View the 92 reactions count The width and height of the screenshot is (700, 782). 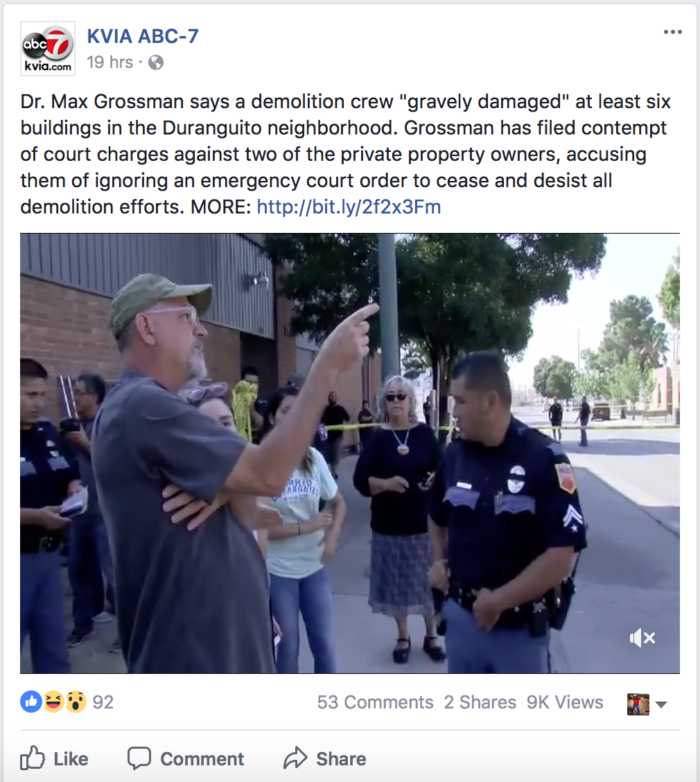pos(103,702)
